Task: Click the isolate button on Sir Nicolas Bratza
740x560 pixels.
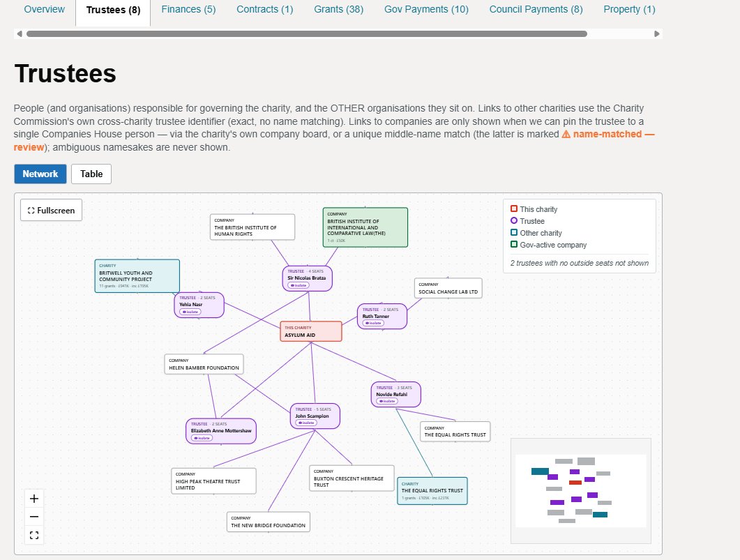Action: point(299,285)
